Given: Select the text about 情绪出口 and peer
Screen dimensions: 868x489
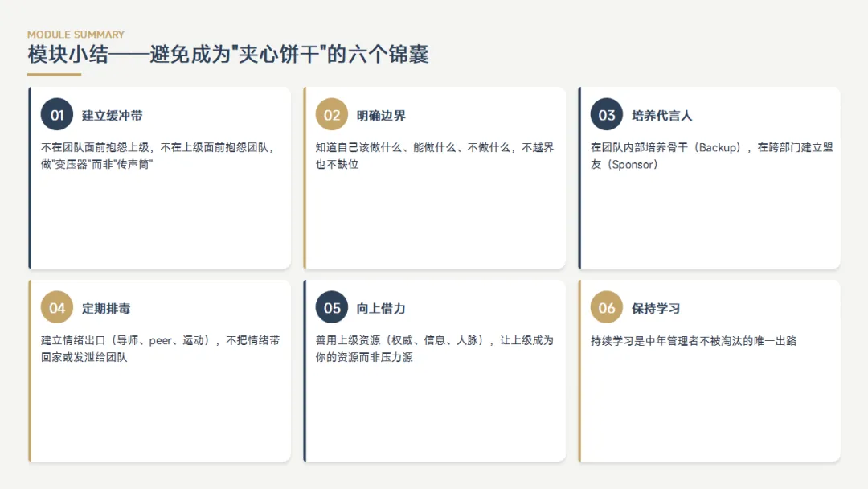Looking at the screenshot, I should pos(161,348).
